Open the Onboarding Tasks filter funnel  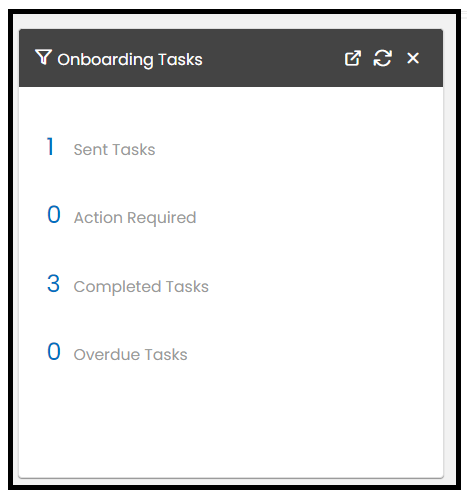tap(43, 57)
